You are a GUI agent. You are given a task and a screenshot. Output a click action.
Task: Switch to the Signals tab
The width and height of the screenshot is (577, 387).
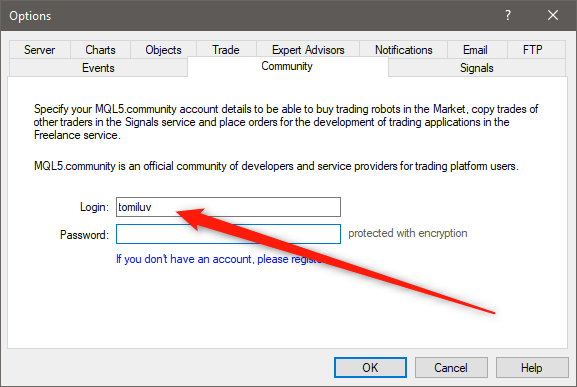click(477, 68)
